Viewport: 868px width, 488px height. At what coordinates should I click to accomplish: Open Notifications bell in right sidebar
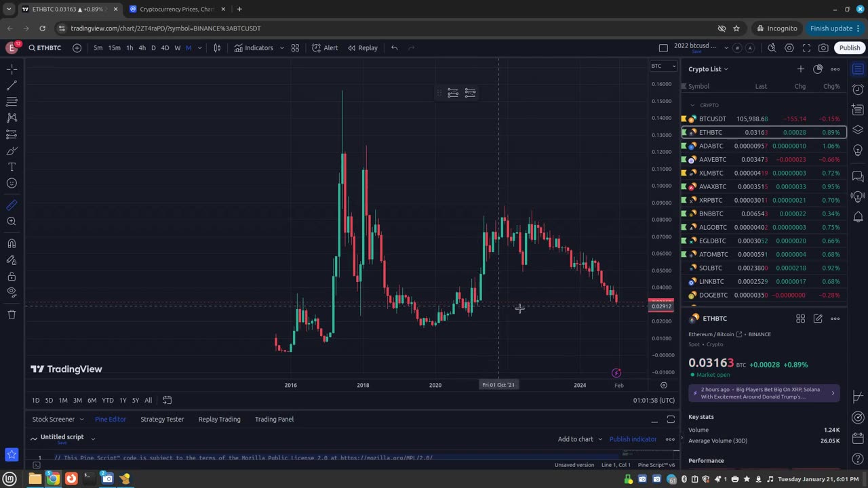click(858, 217)
